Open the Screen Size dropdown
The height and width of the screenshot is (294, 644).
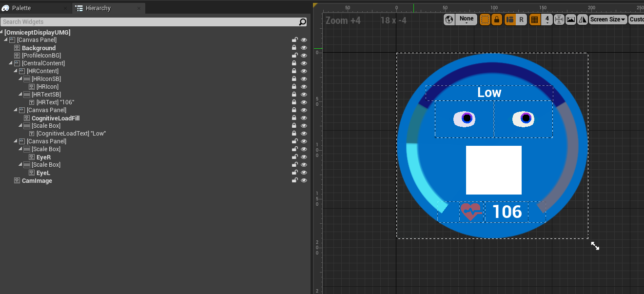(607, 20)
